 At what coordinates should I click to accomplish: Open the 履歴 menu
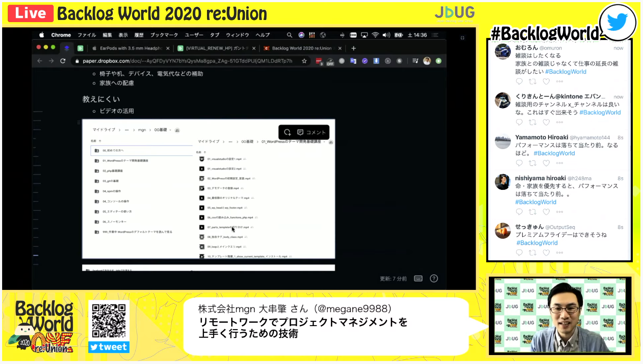[x=139, y=35]
